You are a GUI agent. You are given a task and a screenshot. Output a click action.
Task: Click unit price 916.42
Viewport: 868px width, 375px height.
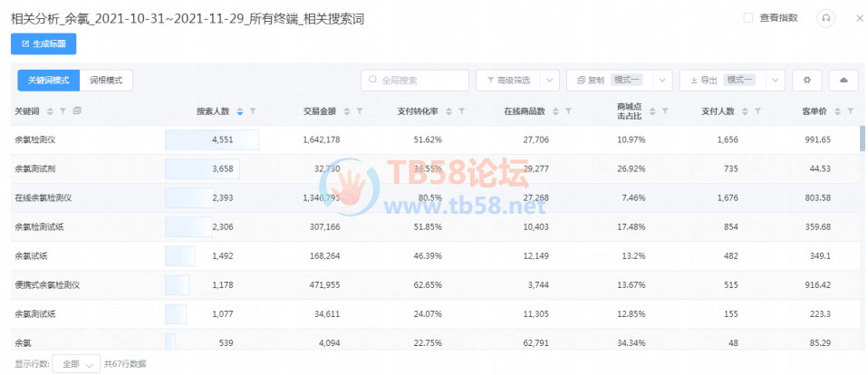(818, 284)
